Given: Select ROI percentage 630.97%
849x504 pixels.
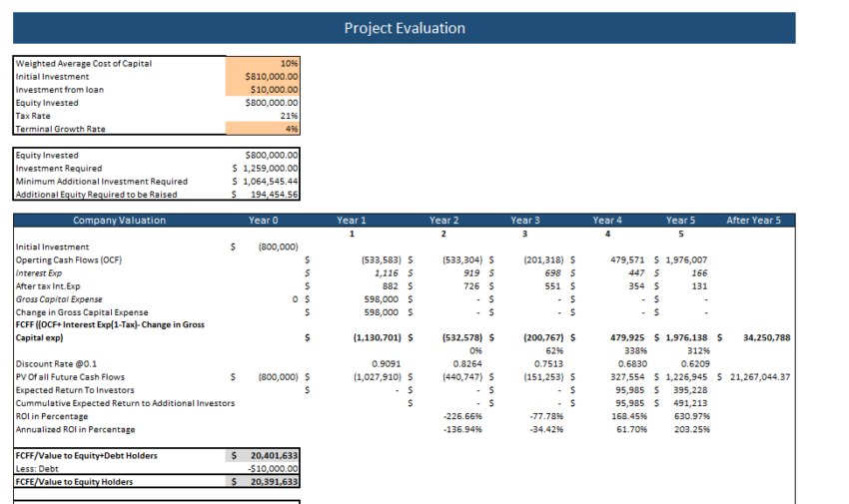Looking at the screenshot, I should pyautogui.click(x=692, y=416).
